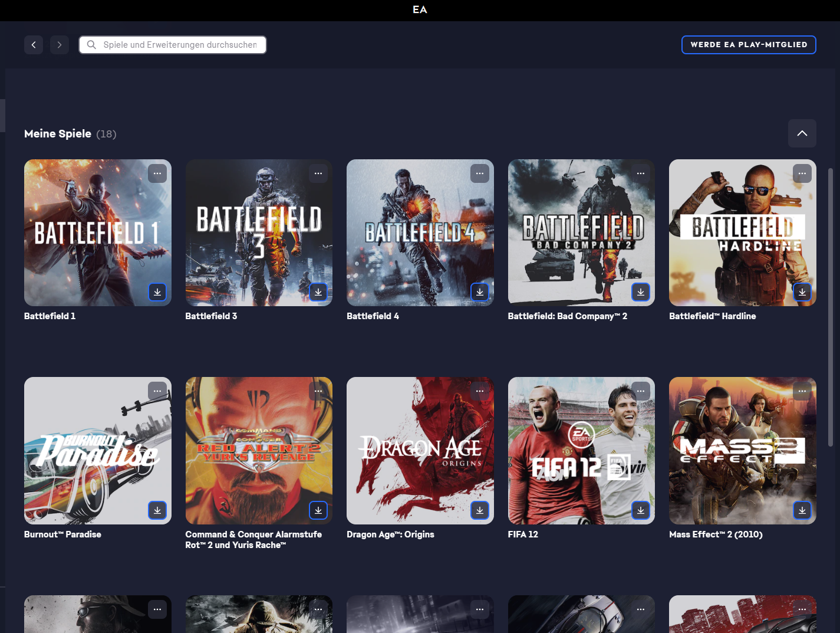This screenshot has width=840, height=633.
Task: Click the Battlefield Hardline title text
Action: click(x=713, y=316)
